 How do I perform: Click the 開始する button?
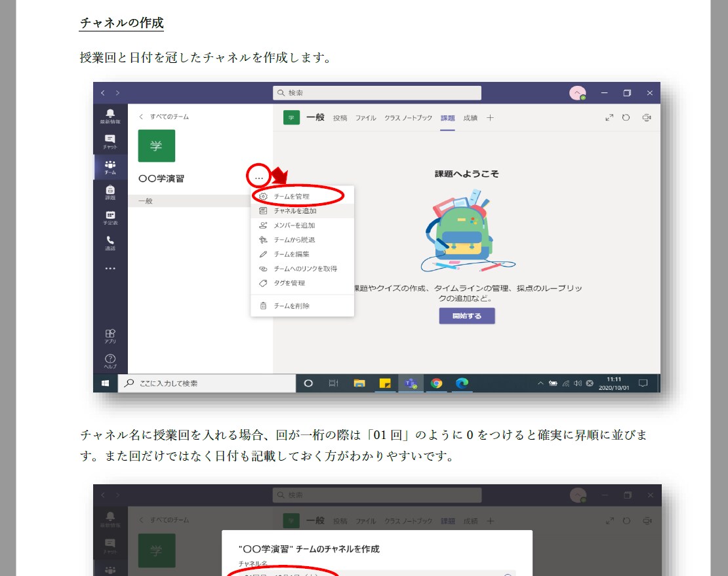pos(467,316)
